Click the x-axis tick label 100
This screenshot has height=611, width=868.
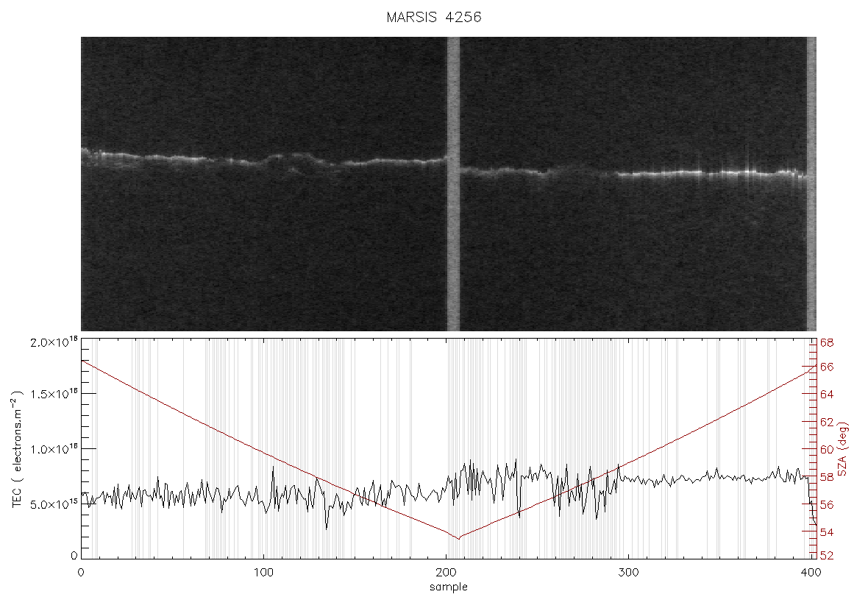[263, 573]
